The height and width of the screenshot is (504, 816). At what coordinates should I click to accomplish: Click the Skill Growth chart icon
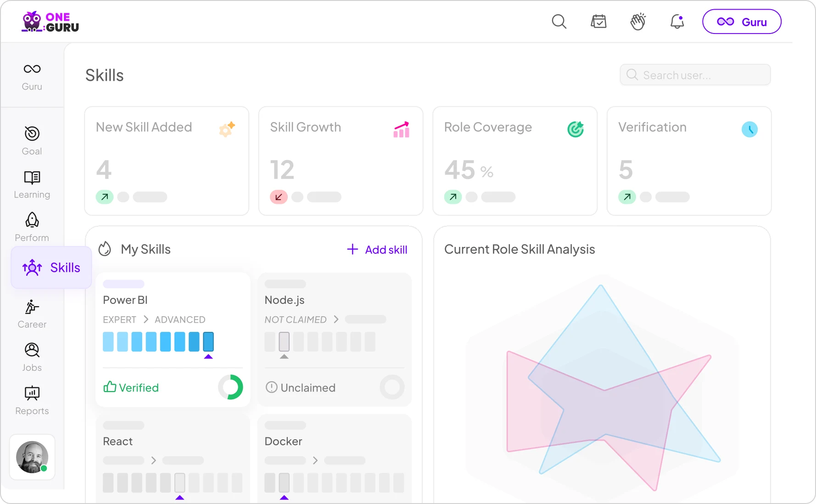click(x=402, y=129)
